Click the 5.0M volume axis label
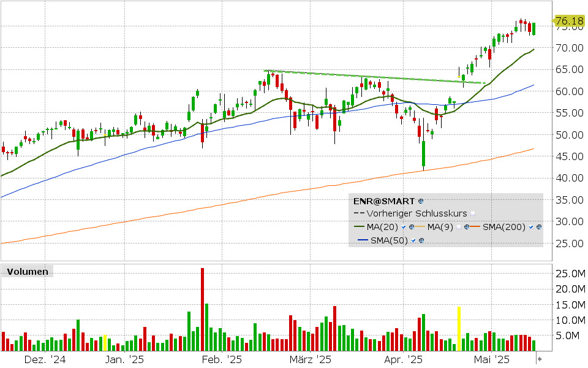Image resolution: width=588 pixels, height=368 pixels. (568, 335)
